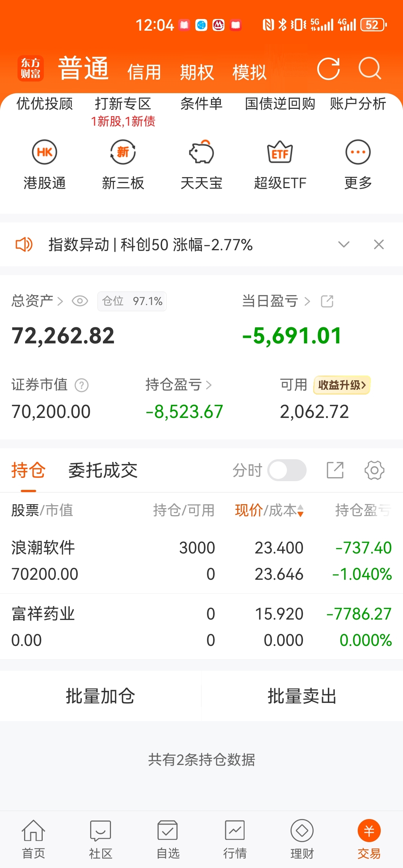The width and height of the screenshot is (403, 868).
Task: Tap NFC icon in status bar
Action: (x=268, y=25)
